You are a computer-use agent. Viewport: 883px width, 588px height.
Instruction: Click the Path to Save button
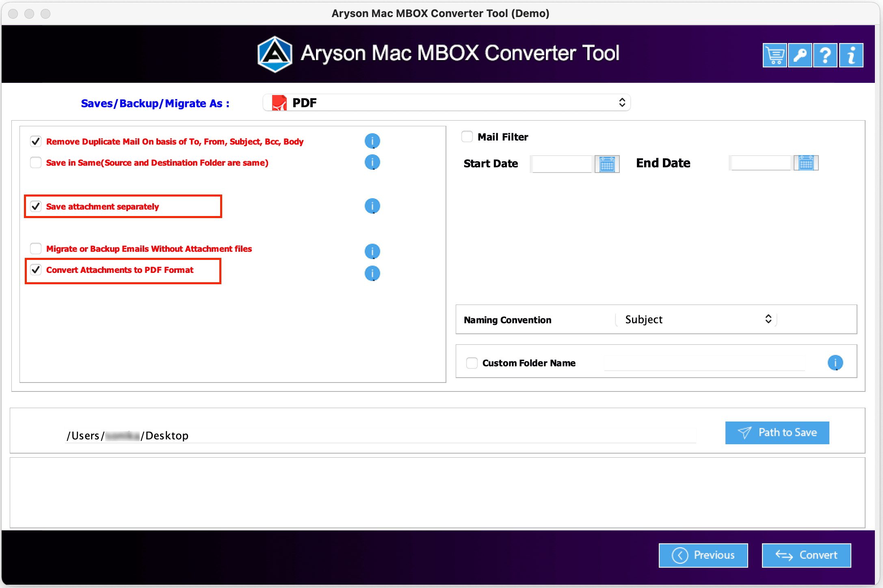pyautogui.click(x=777, y=433)
